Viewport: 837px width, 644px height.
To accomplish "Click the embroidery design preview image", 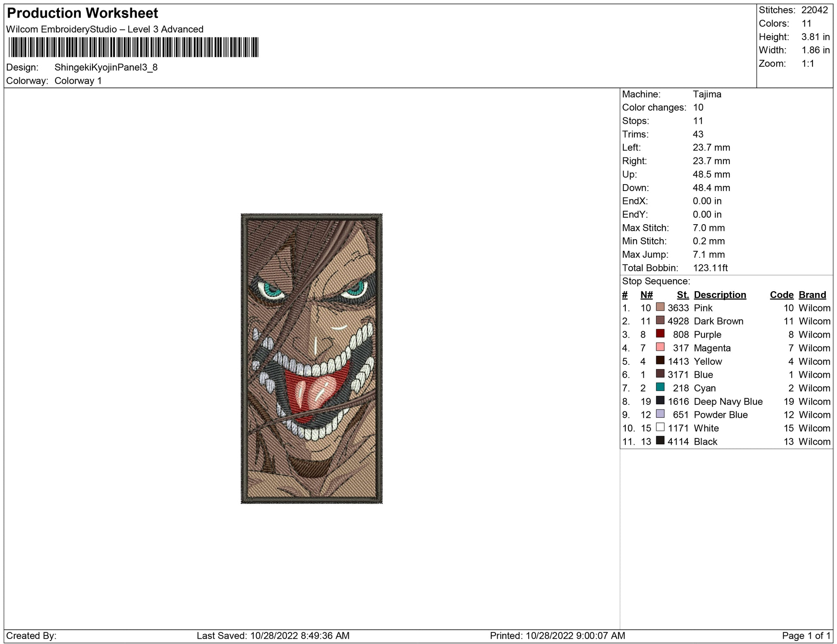I will click(x=311, y=358).
